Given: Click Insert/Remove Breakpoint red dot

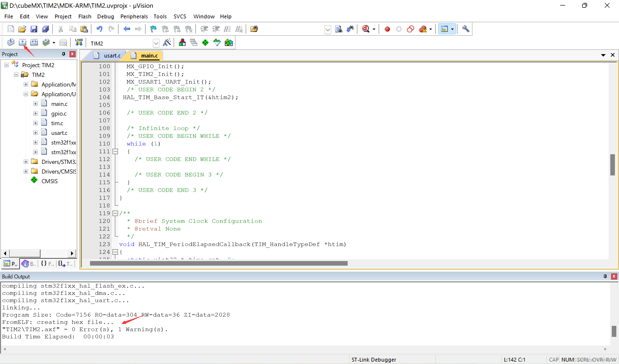Looking at the screenshot, I should [x=387, y=29].
